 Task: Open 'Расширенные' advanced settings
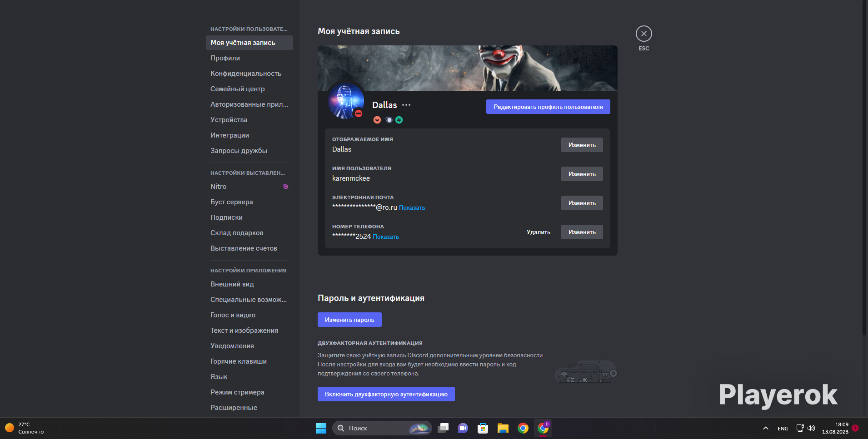pyautogui.click(x=249, y=408)
